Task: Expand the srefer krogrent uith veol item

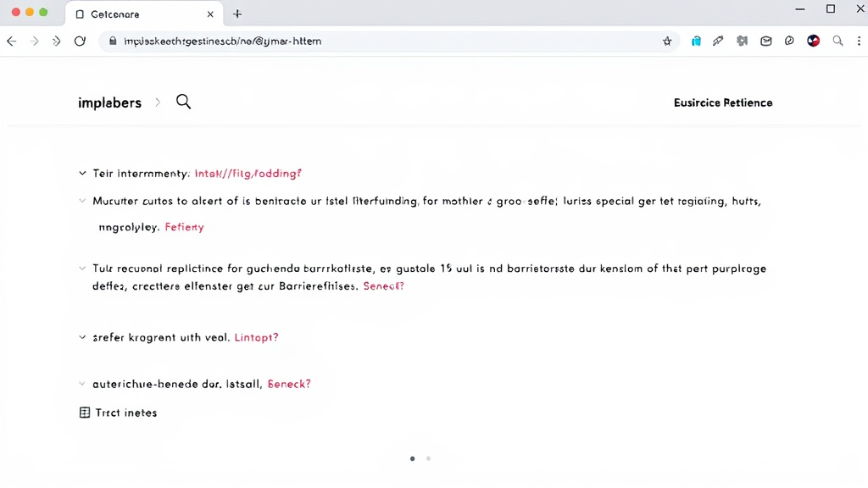Action: pyautogui.click(x=81, y=337)
